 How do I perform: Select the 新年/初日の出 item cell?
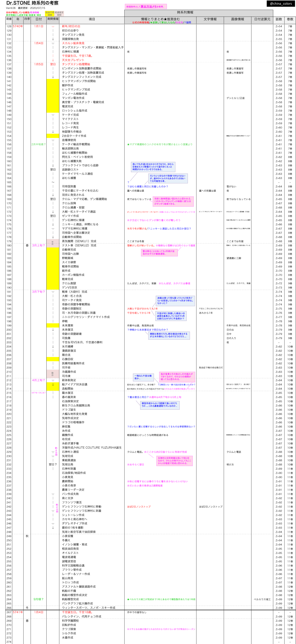click(x=71, y=26)
